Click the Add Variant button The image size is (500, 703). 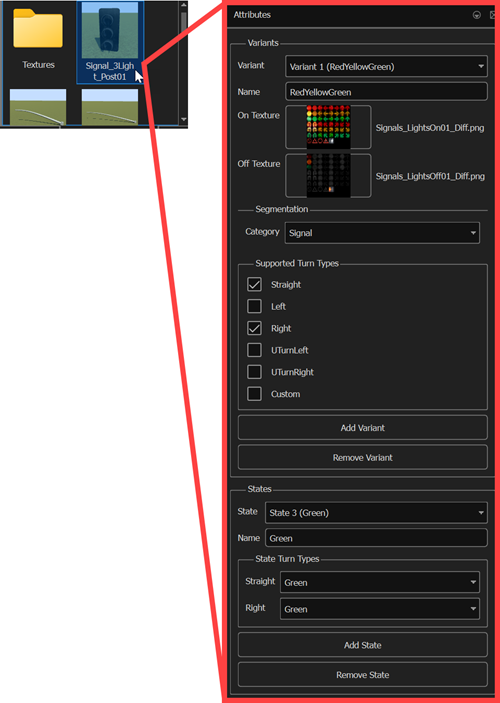(x=362, y=428)
